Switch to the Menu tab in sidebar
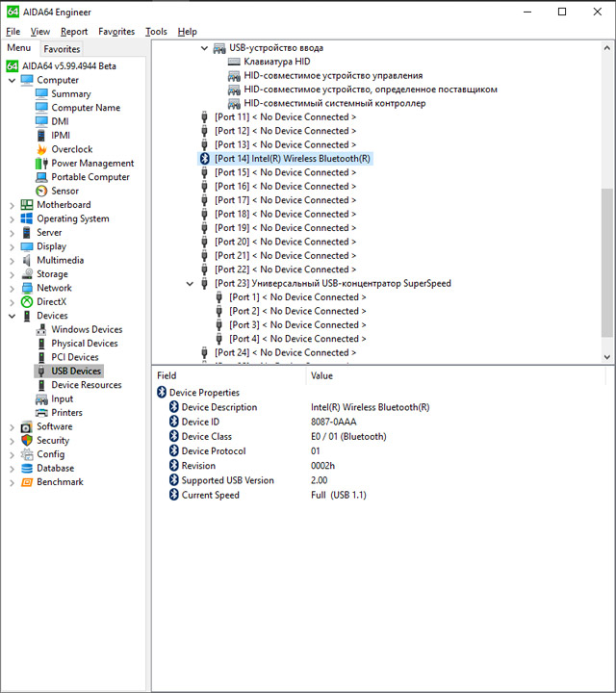The width and height of the screenshot is (616, 693). [x=19, y=48]
